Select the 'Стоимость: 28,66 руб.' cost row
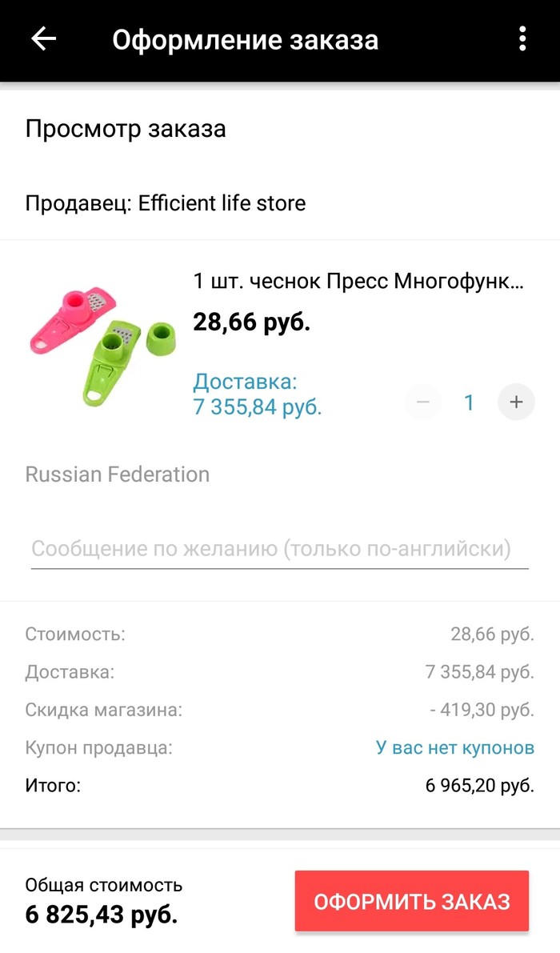Viewport: 560px width, 953px height. (x=280, y=635)
